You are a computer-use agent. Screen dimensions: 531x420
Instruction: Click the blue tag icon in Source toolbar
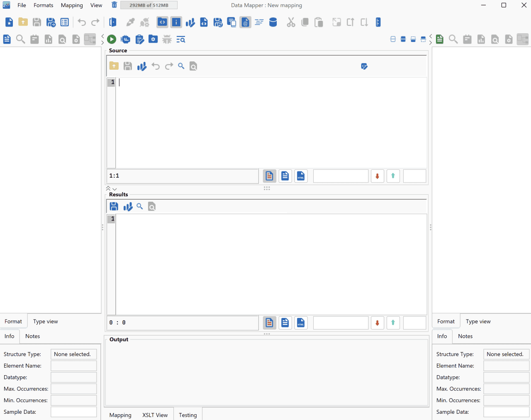(364, 66)
